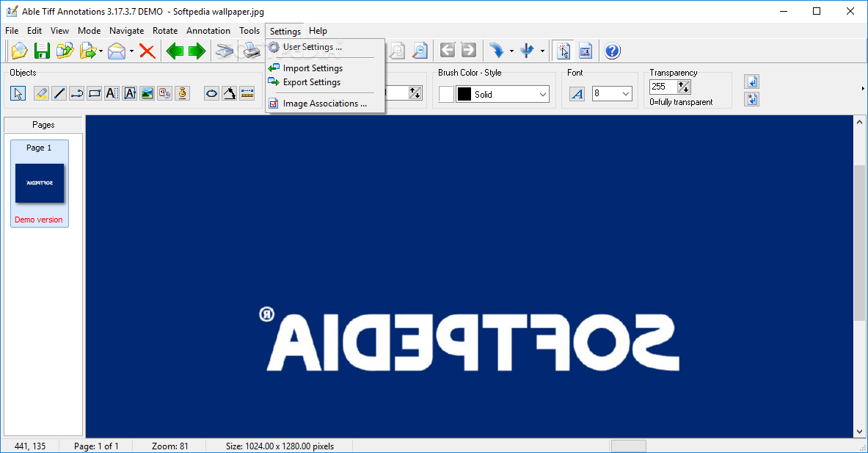Image resolution: width=868 pixels, height=453 pixels.
Task: Select the polygon drawing tool
Action: (229, 93)
